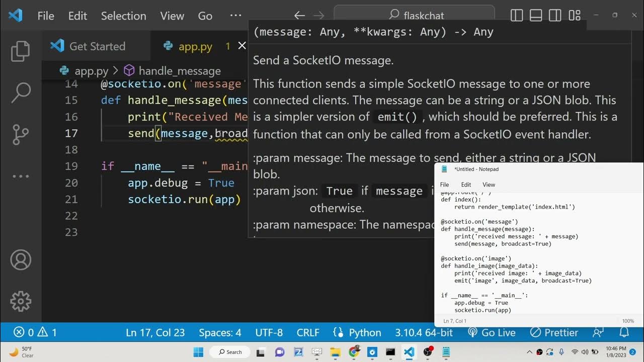Click the flaskchat command center search box
The height and width of the screenshot is (362, 644).
point(414,16)
